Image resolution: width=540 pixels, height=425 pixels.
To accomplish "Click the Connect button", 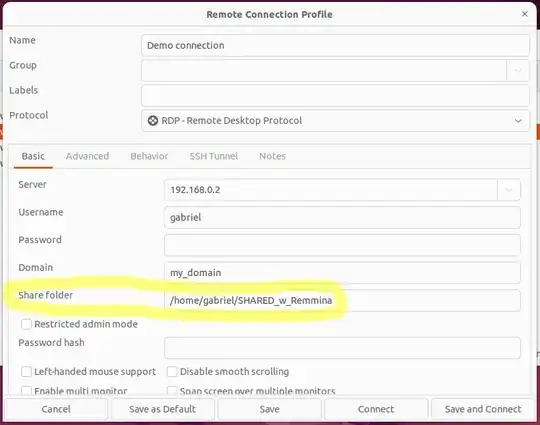I will pyautogui.click(x=376, y=409).
